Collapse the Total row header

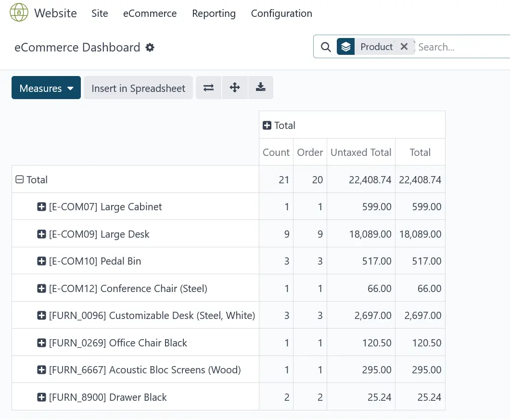(20, 179)
